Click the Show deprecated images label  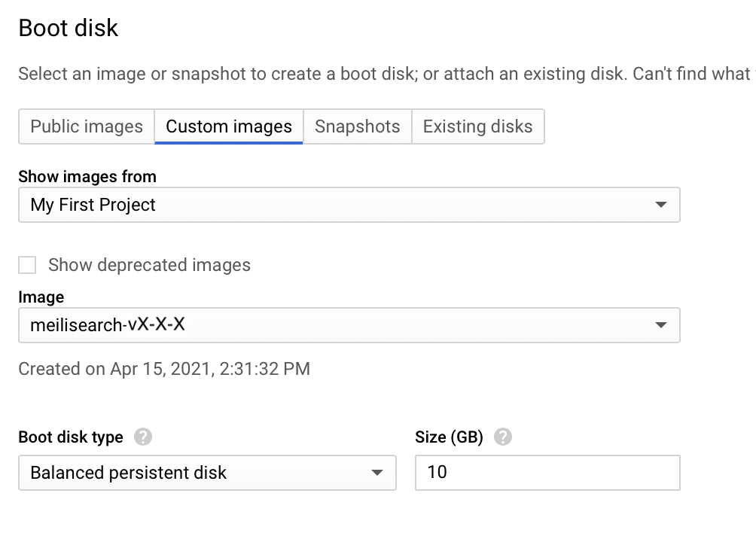(x=150, y=265)
